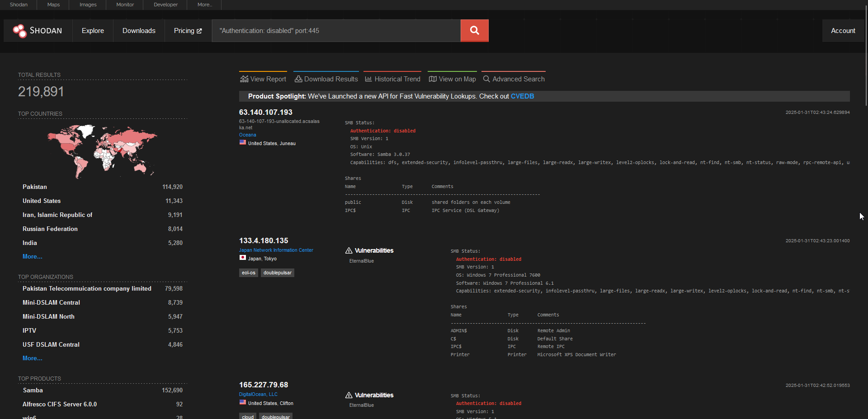Viewport: 868px width, 419px height.
Task: Open View Report link
Action: 263,79
